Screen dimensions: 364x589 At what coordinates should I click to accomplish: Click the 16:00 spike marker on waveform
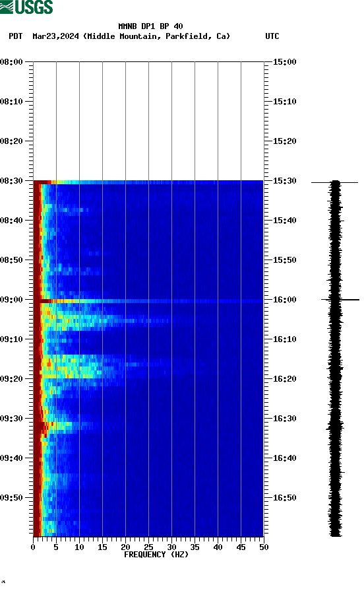point(340,300)
